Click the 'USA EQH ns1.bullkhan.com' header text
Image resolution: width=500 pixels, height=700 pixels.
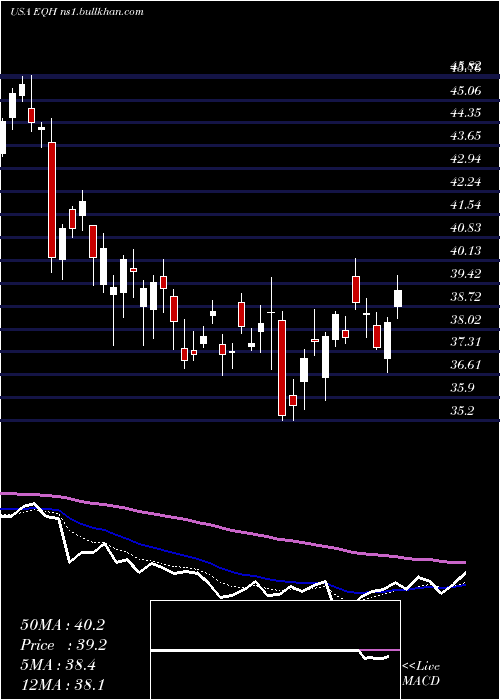[x=77, y=12]
